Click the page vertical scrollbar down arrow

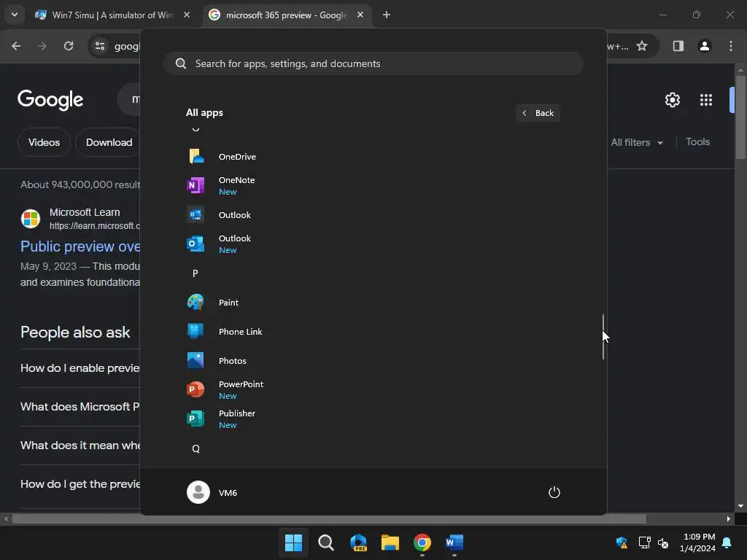pyautogui.click(x=740, y=506)
